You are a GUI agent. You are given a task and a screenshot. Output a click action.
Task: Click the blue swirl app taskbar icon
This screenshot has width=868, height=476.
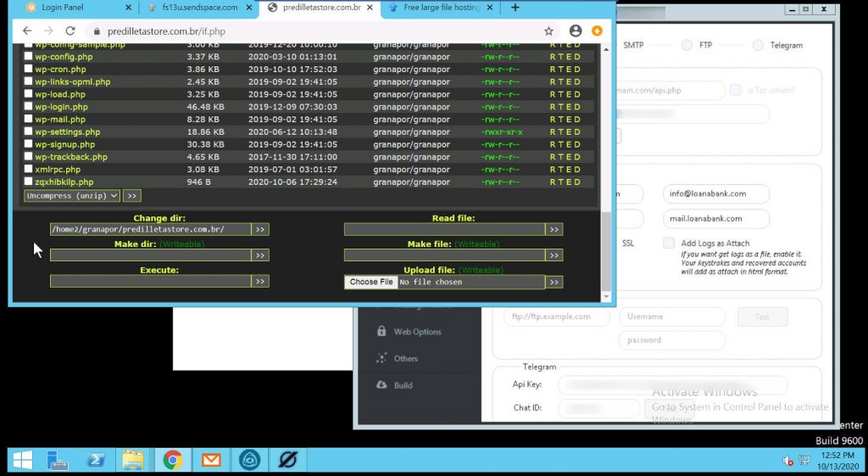pyautogui.click(x=250, y=460)
